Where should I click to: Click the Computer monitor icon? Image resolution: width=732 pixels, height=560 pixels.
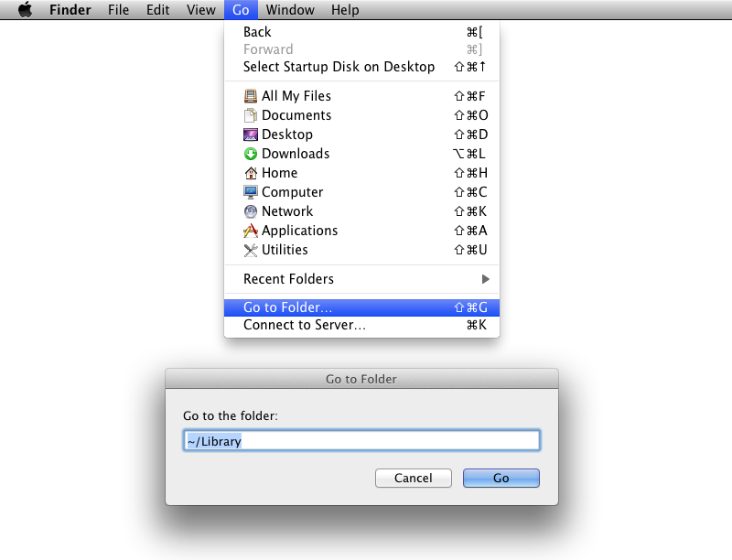pos(251,192)
